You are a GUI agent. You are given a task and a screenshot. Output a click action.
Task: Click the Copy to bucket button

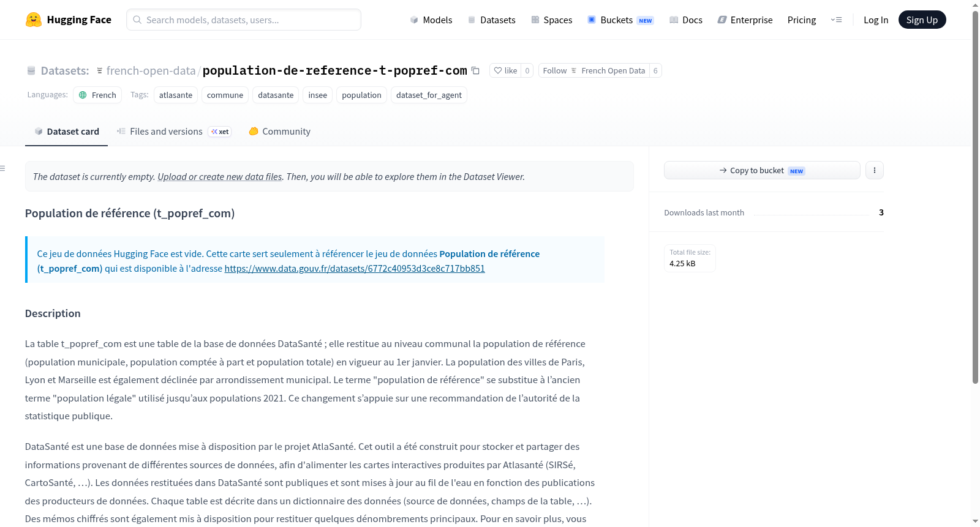[x=762, y=170]
